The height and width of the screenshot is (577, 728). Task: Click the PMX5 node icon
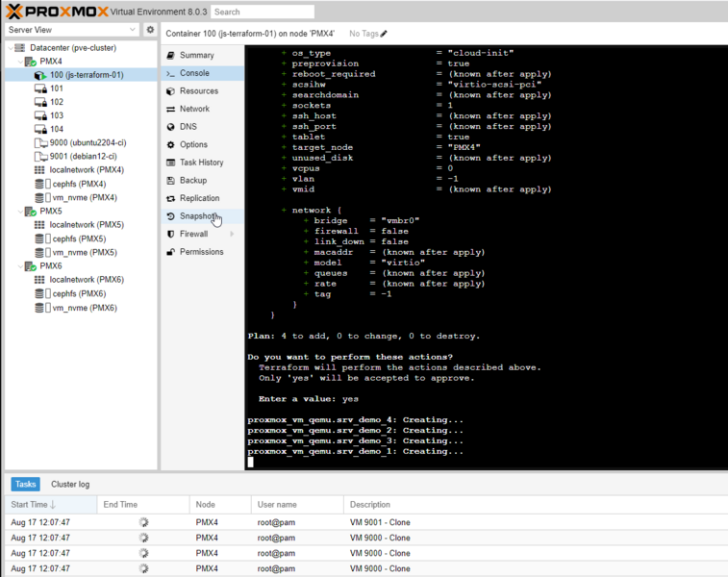coord(30,212)
